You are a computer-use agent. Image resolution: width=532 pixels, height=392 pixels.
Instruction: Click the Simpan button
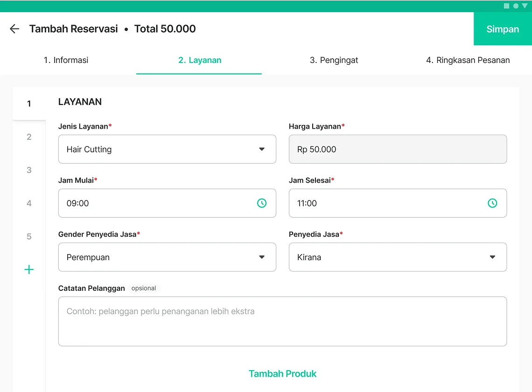coord(503,29)
